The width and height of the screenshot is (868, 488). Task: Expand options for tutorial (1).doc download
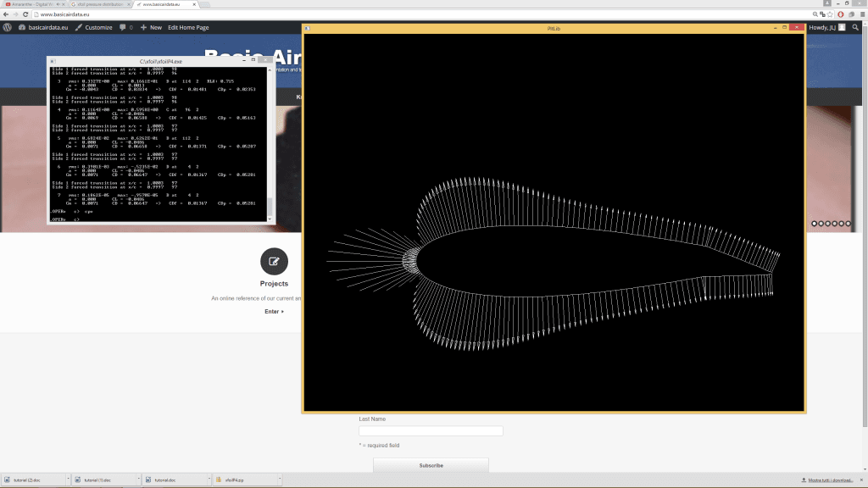point(138,480)
